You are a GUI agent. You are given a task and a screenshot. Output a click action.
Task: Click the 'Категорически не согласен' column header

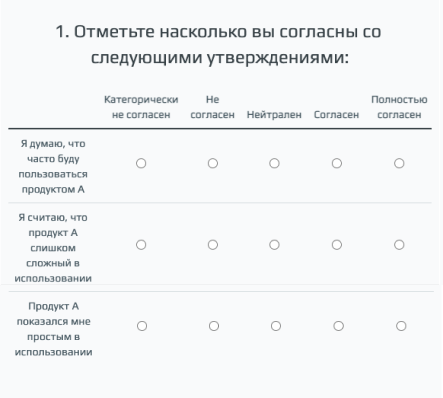(141, 107)
